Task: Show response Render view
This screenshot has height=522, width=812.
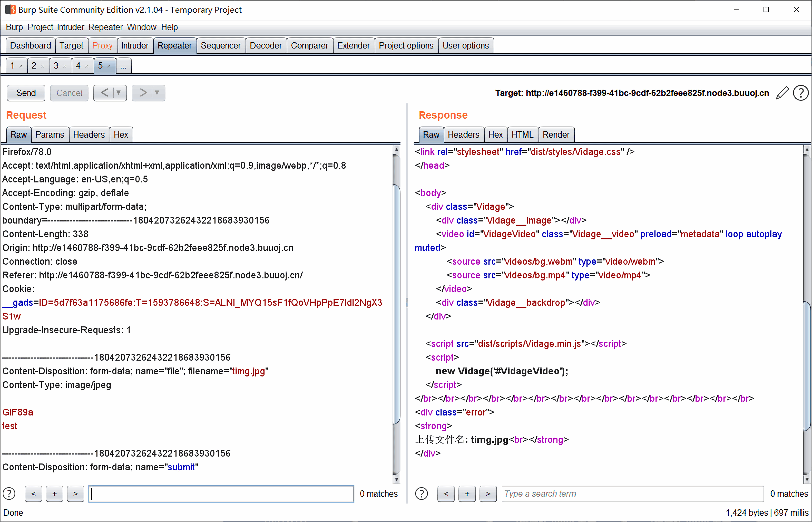Action: coord(556,134)
